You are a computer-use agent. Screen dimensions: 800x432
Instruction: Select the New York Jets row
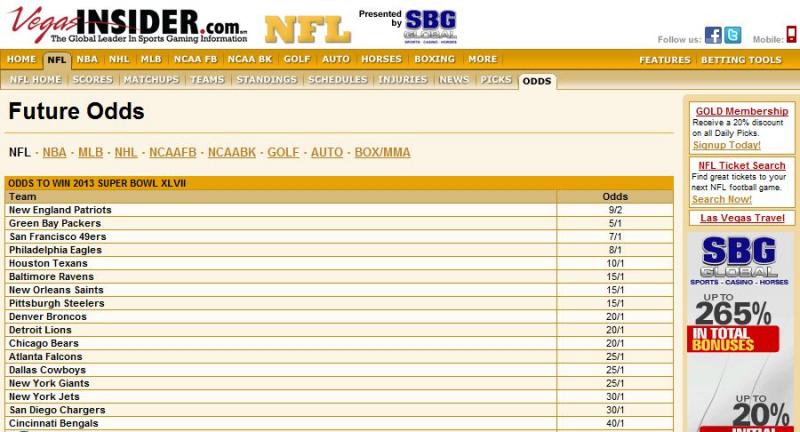click(x=339, y=396)
